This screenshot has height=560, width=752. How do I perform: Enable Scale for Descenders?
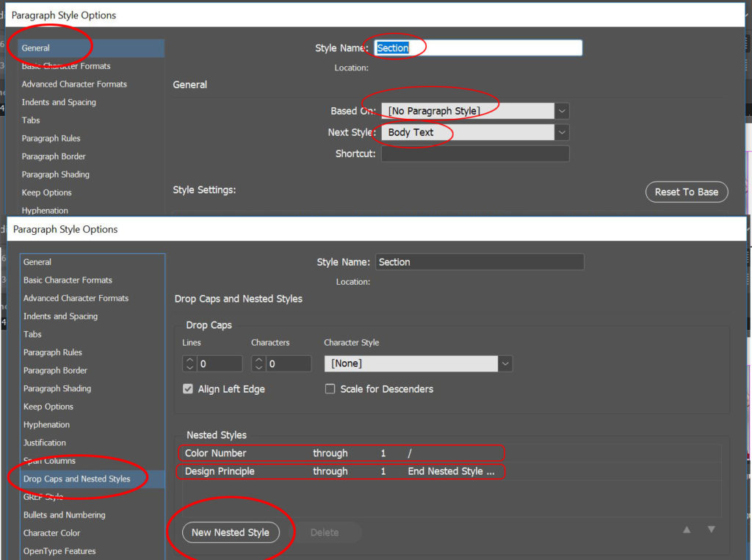tap(330, 389)
